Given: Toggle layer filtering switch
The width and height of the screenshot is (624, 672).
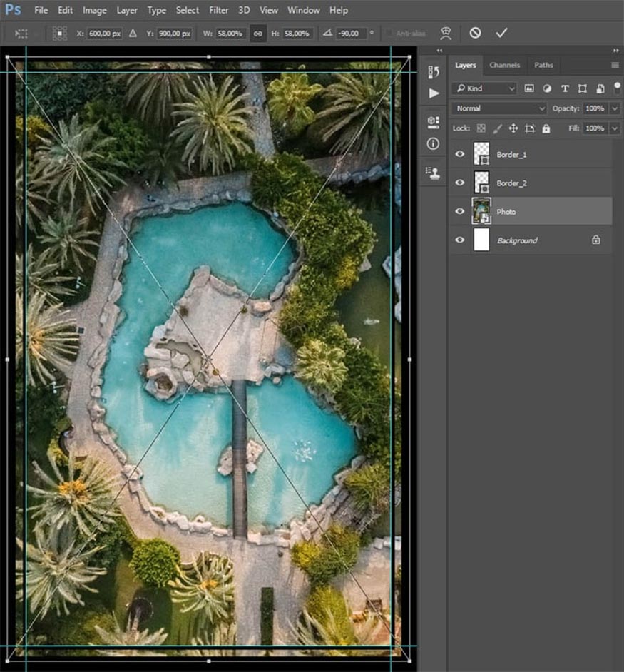Looking at the screenshot, I should [x=617, y=88].
